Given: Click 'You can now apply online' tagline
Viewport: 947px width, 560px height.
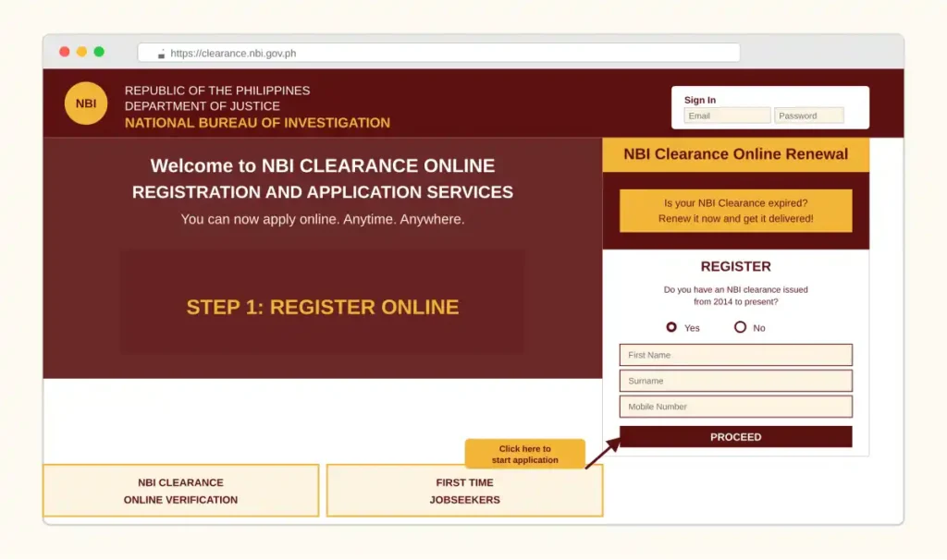Looking at the screenshot, I should pyautogui.click(x=323, y=219).
